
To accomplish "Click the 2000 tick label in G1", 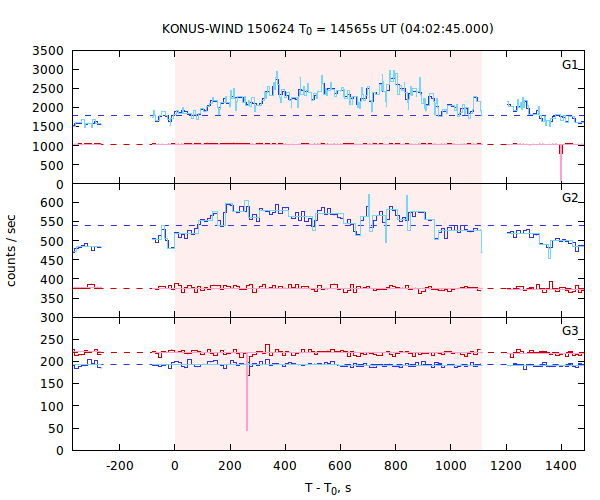I will tap(48, 108).
